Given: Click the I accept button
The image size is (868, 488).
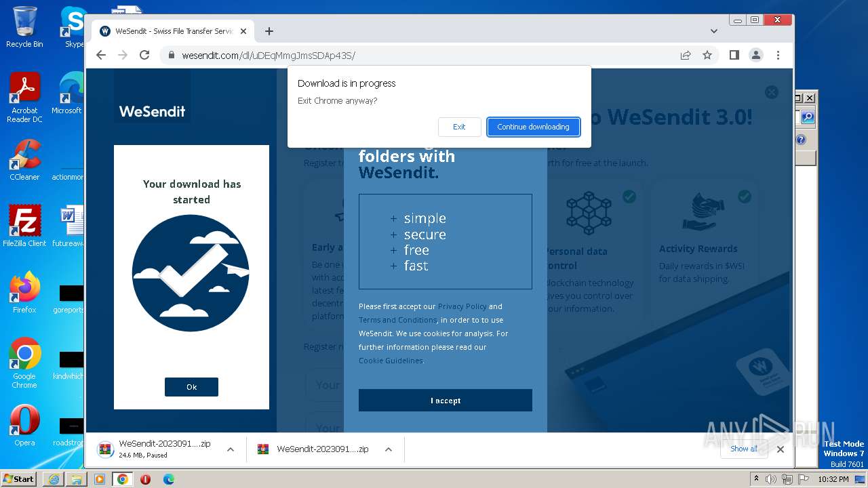Looking at the screenshot, I should coord(446,401).
